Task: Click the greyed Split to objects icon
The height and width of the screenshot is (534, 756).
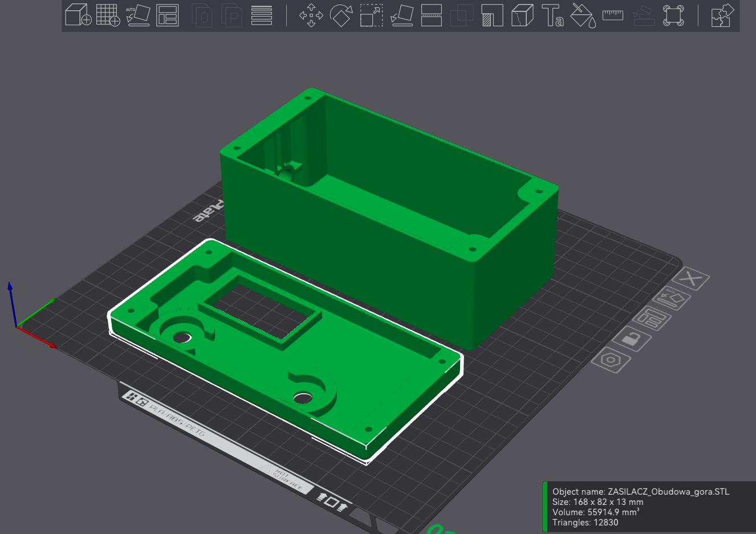Action: pos(202,15)
